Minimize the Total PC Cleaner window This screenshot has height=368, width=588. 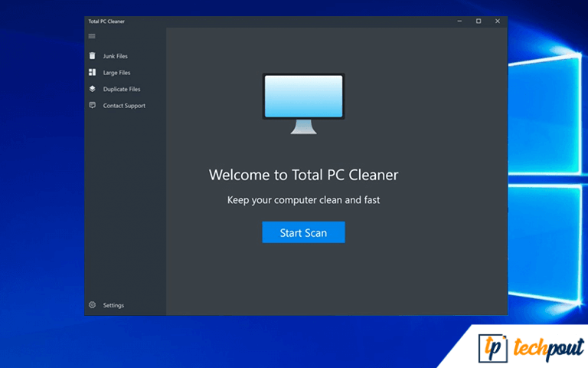[459, 21]
